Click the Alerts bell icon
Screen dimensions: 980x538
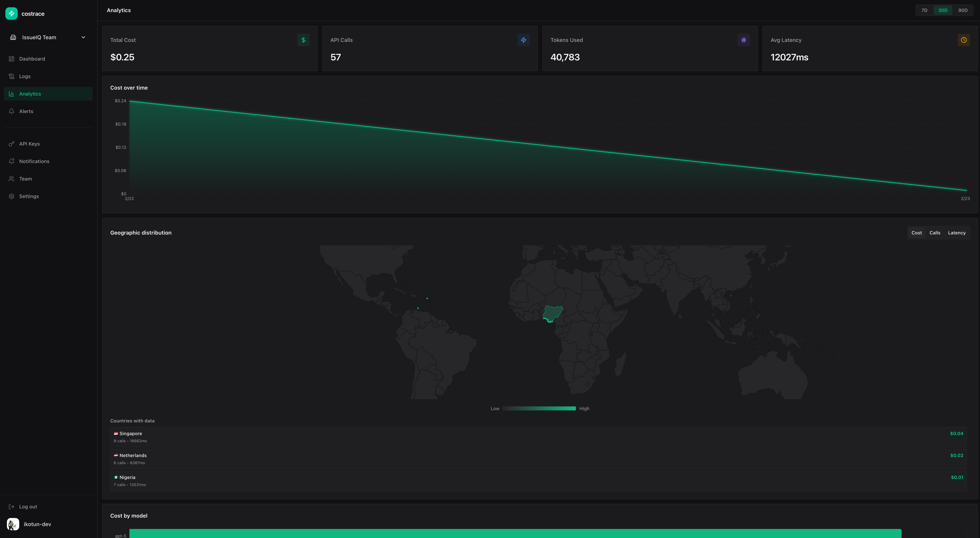11,111
